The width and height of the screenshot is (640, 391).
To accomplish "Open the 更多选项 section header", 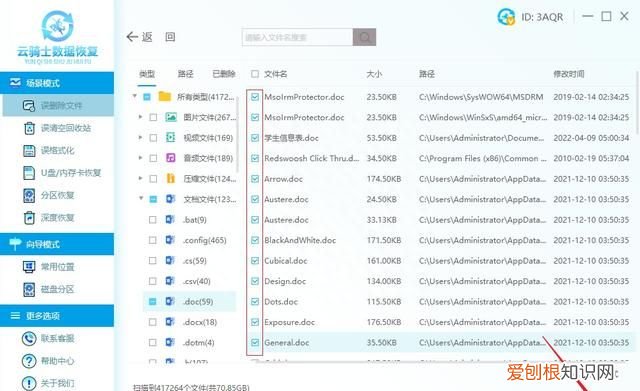I will point(57,315).
